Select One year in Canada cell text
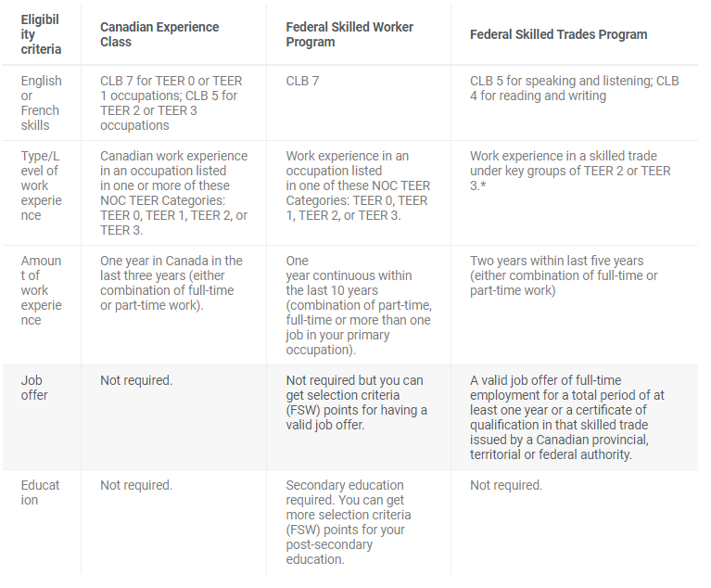Screen dimensions: 711x588 (171, 283)
